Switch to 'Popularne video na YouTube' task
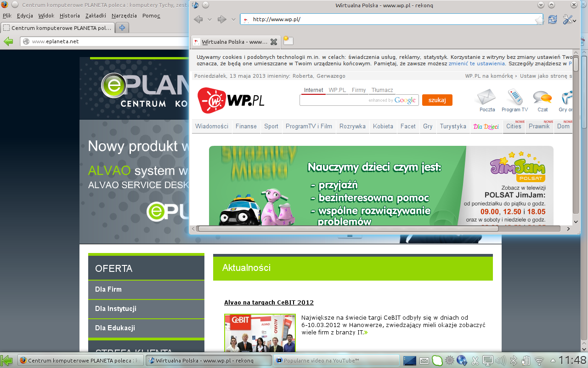 point(336,361)
